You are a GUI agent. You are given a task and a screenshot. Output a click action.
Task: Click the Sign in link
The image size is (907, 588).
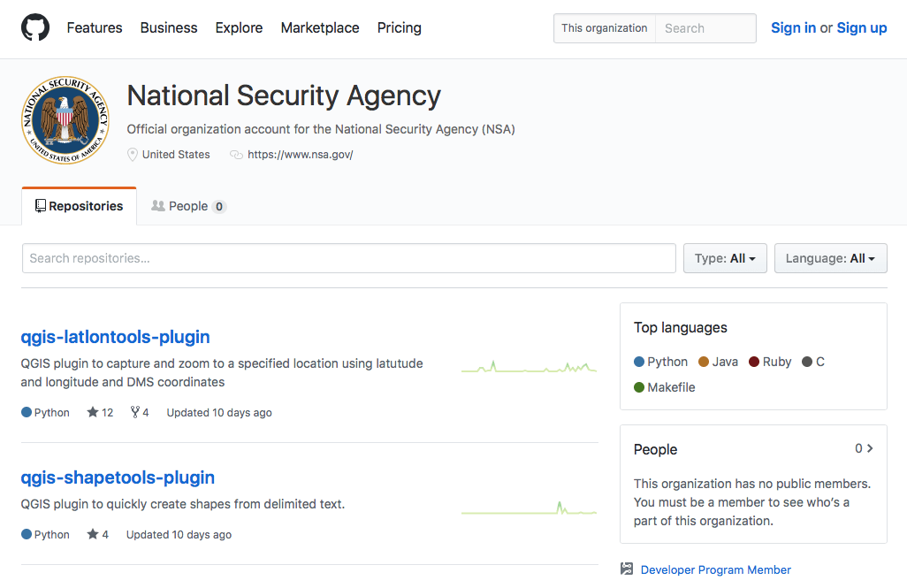pyautogui.click(x=793, y=27)
